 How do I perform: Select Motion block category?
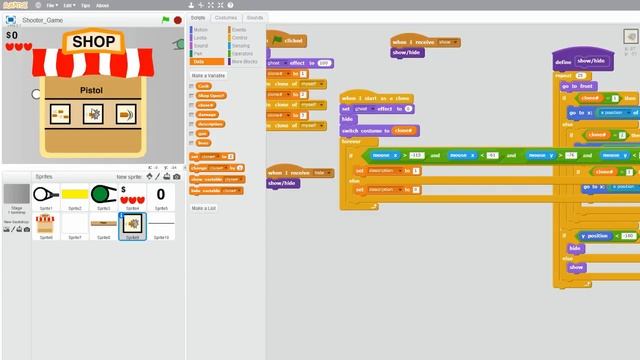tap(199, 30)
